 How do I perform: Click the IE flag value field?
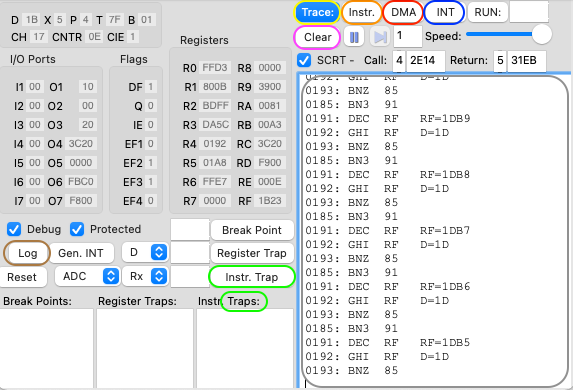pos(151,125)
